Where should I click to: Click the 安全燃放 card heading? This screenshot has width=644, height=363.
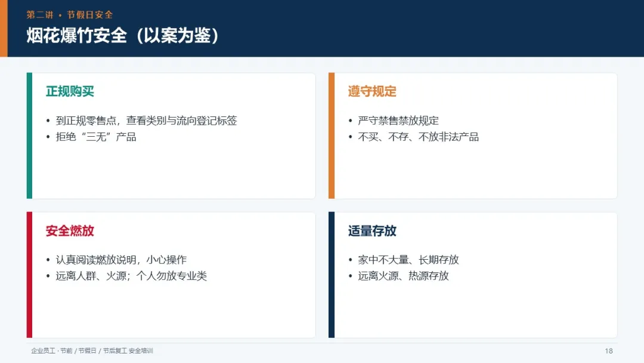[x=70, y=230]
